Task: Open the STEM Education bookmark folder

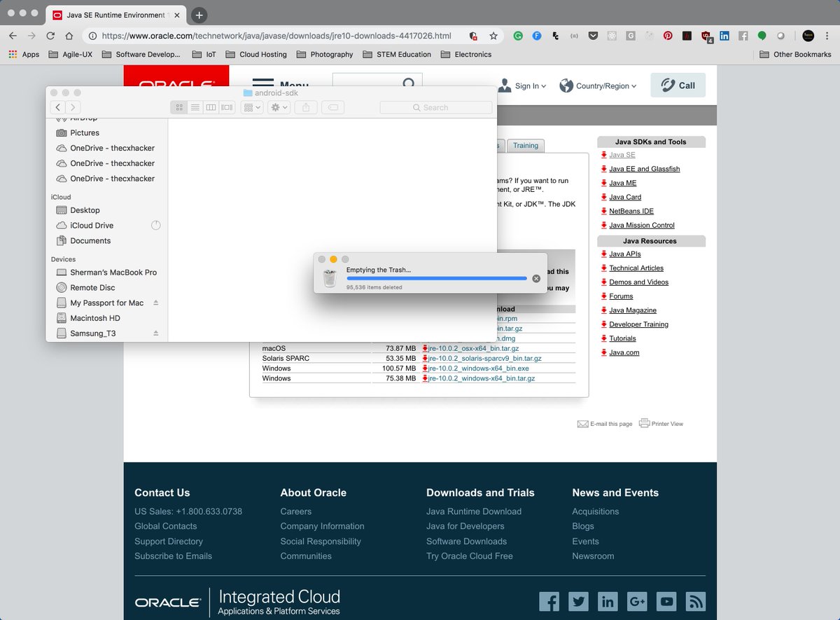Action: click(x=396, y=54)
